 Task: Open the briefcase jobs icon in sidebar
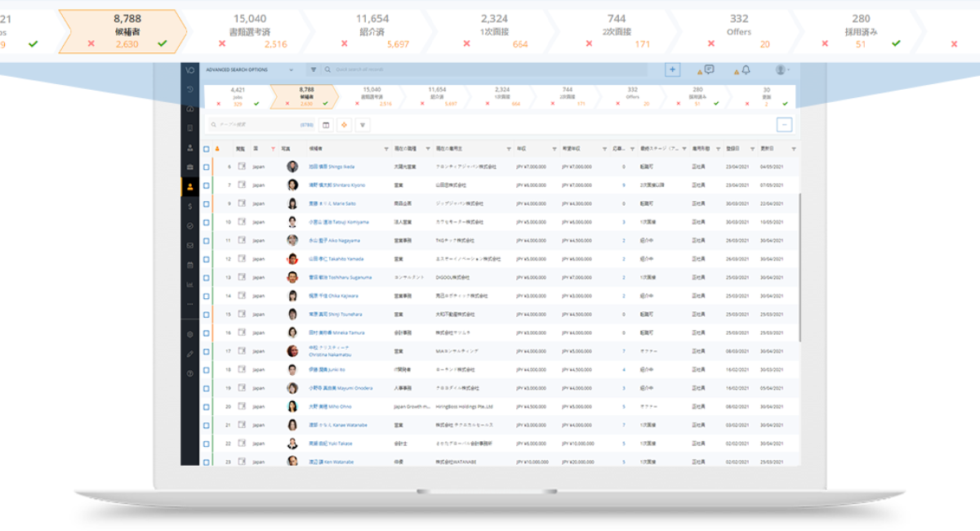tap(190, 167)
